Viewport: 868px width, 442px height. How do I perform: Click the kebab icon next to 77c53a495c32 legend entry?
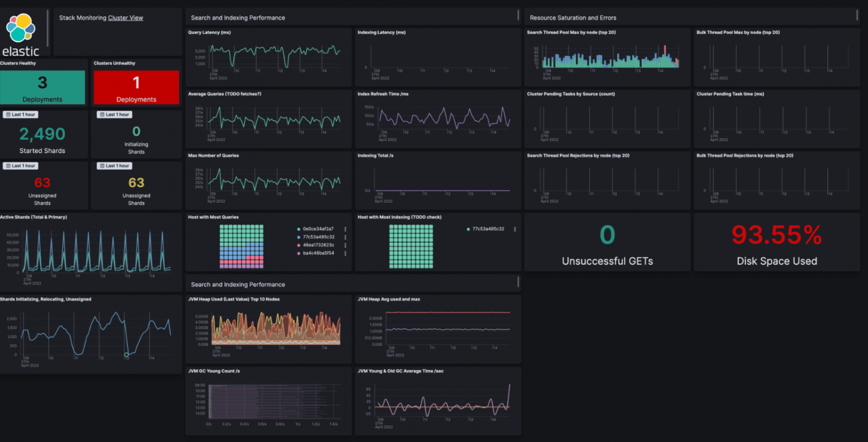coord(346,237)
